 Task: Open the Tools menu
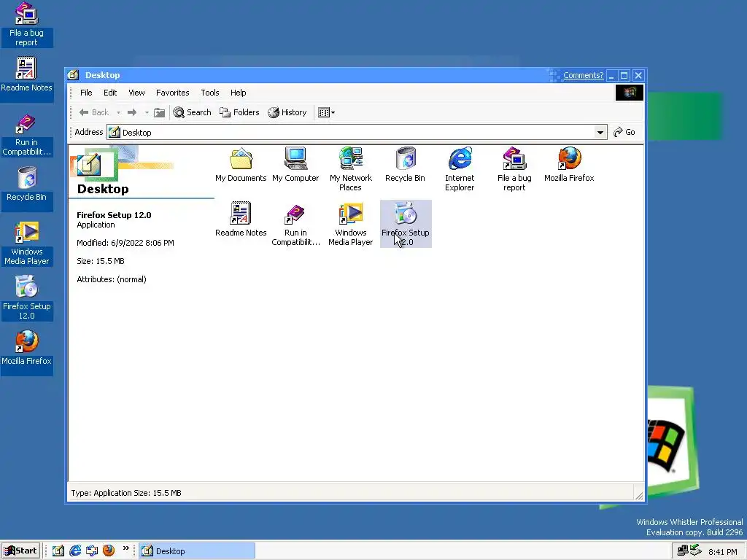(x=209, y=93)
